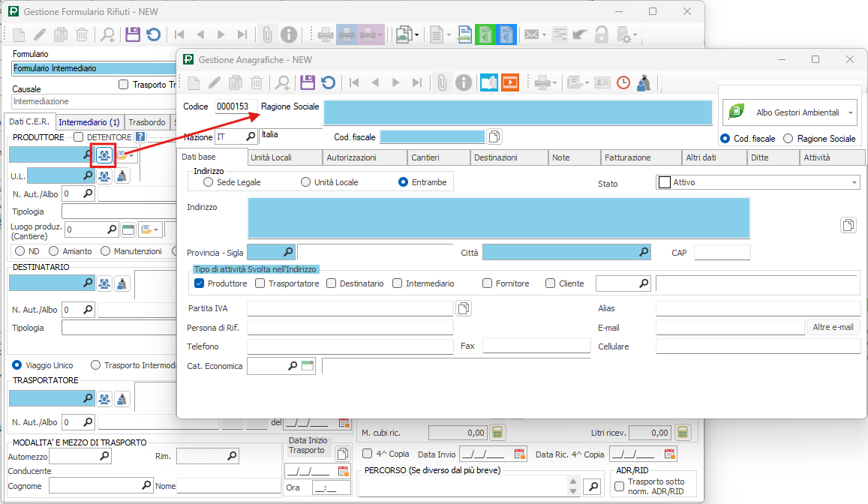Click into the Partita IVA input field

click(350, 308)
